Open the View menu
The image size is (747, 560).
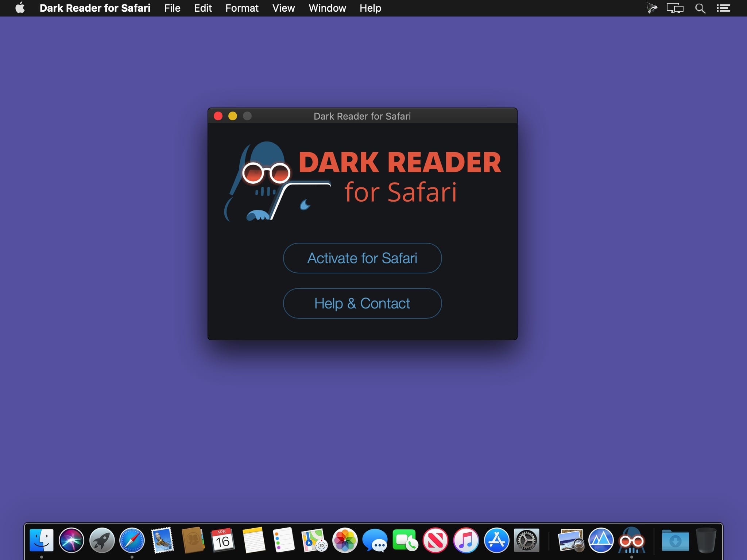coord(283,8)
